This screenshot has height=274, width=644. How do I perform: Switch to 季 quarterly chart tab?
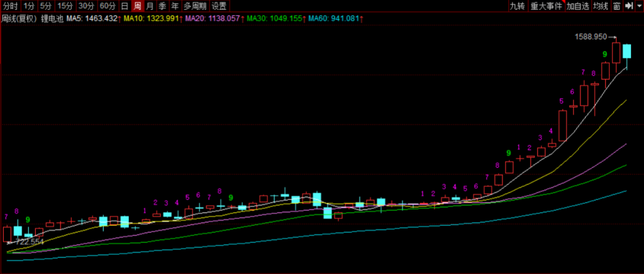[163, 6]
